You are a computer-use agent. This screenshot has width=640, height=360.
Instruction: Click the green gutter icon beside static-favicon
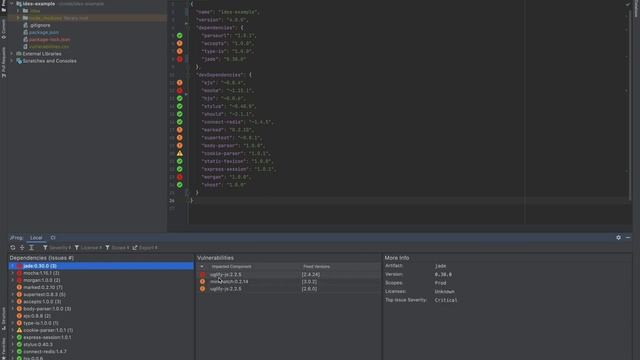[180, 161]
